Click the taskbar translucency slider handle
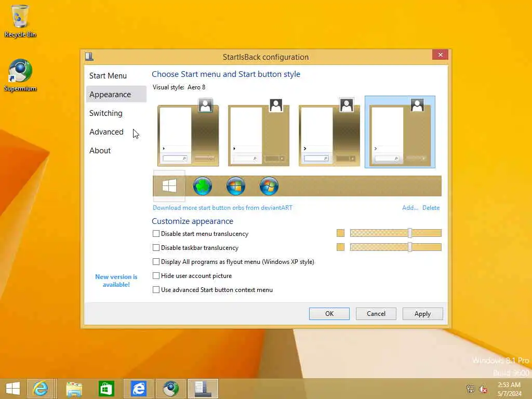 [x=410, y=247]
